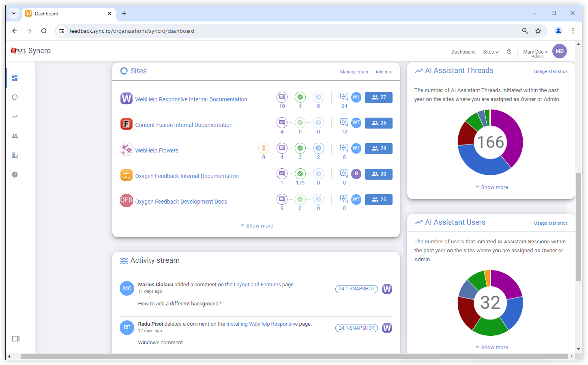Open the MD user avatar
Image resolution: width=588 pixels, height=365 pixels.
[x=560, y=51]
